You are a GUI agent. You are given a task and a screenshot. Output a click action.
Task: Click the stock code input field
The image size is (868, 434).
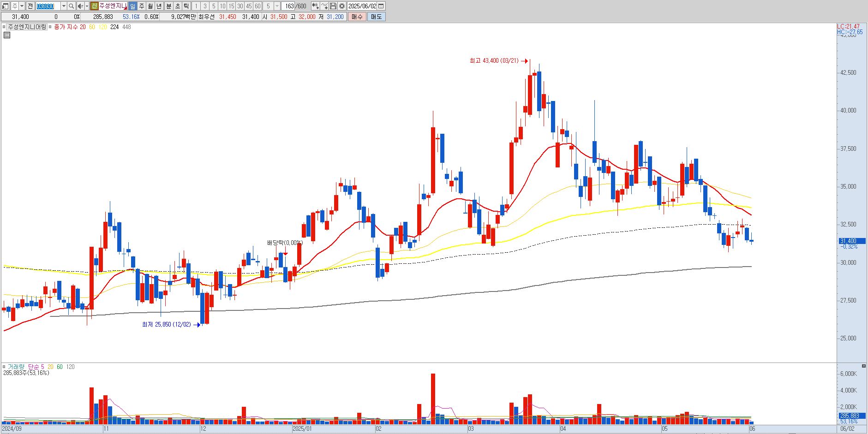pos(48,6)
